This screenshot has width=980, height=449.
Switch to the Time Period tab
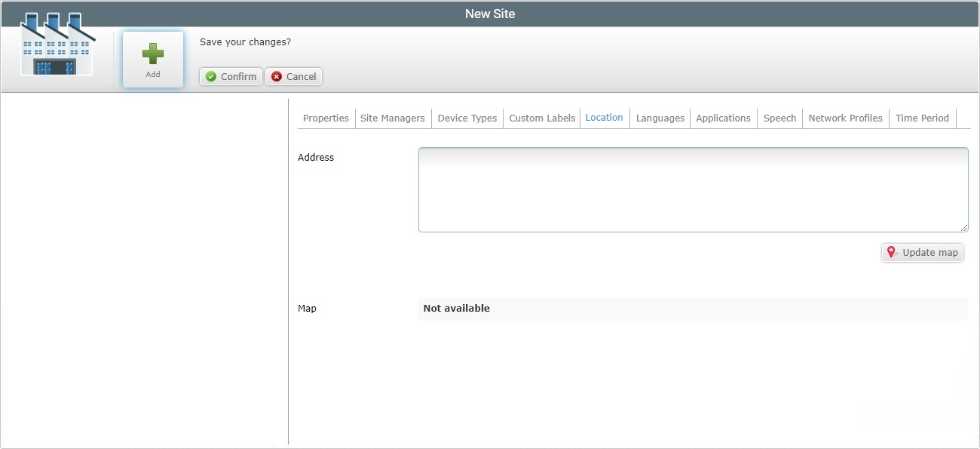coord(922,118)
